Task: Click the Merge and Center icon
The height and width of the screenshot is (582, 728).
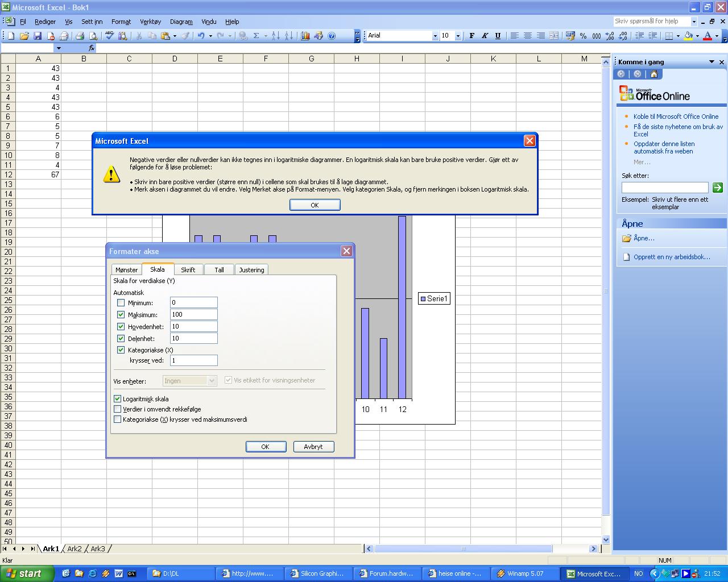Action: tap(553, 36)
